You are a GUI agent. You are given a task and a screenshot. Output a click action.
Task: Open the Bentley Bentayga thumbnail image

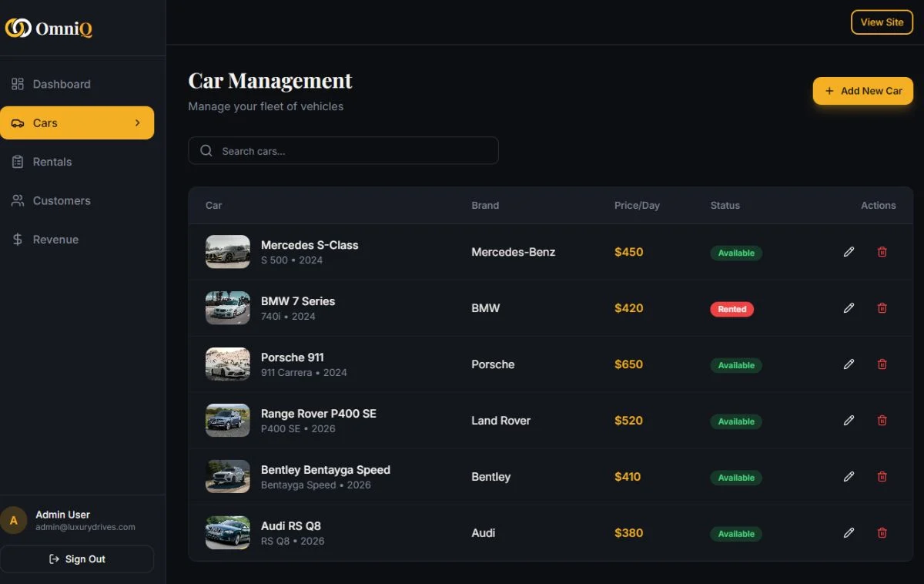(x=228, y=477)
